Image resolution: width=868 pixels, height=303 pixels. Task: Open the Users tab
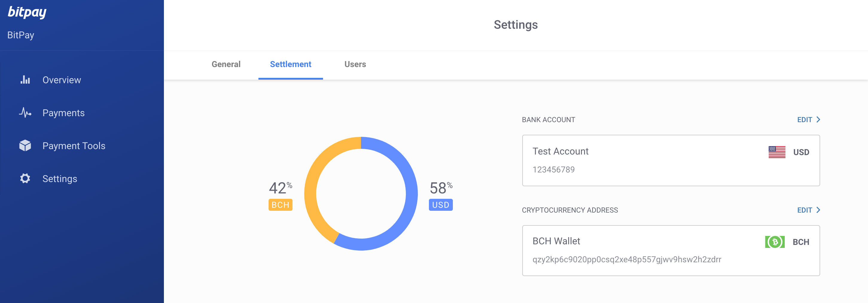[355, 64]
